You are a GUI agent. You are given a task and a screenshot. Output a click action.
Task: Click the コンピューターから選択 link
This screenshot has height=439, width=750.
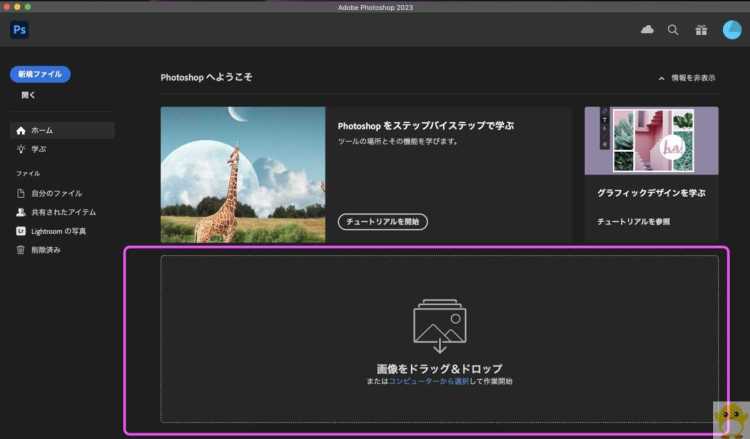coord(426,382)
